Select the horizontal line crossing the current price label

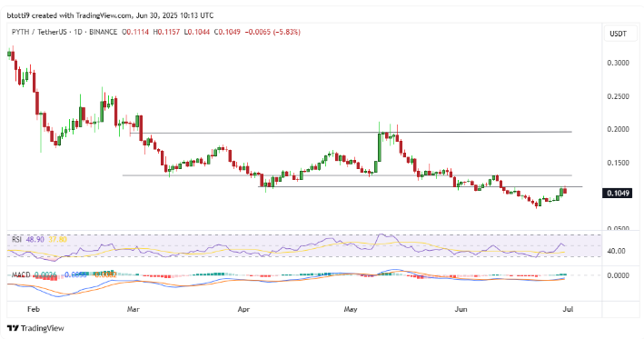point(420,187)
